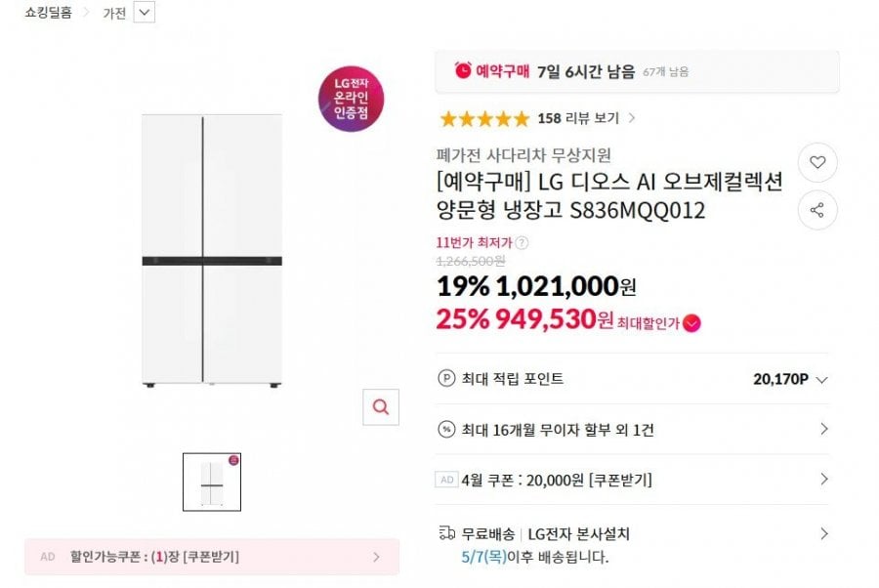Click the red 최대할인가 down-arrow icon

pyautogui.click(x=691, y=323)
